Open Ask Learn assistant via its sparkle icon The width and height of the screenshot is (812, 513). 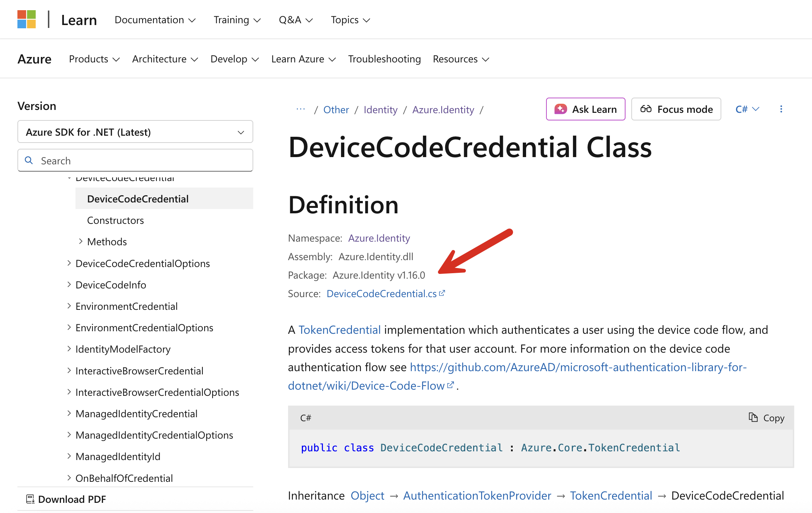pos(560,109)
